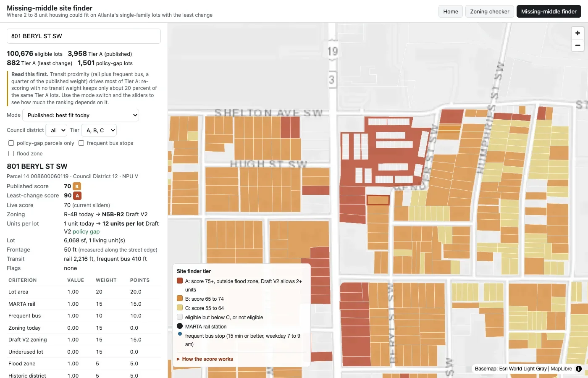Focus the address search field
This screenshot has height=378, width=588.
point(84,36)
